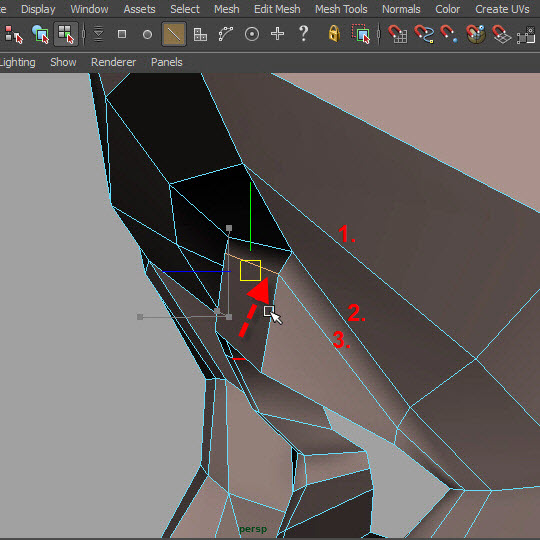
Task: Click the make live surface icon
Action: (527, 35)
